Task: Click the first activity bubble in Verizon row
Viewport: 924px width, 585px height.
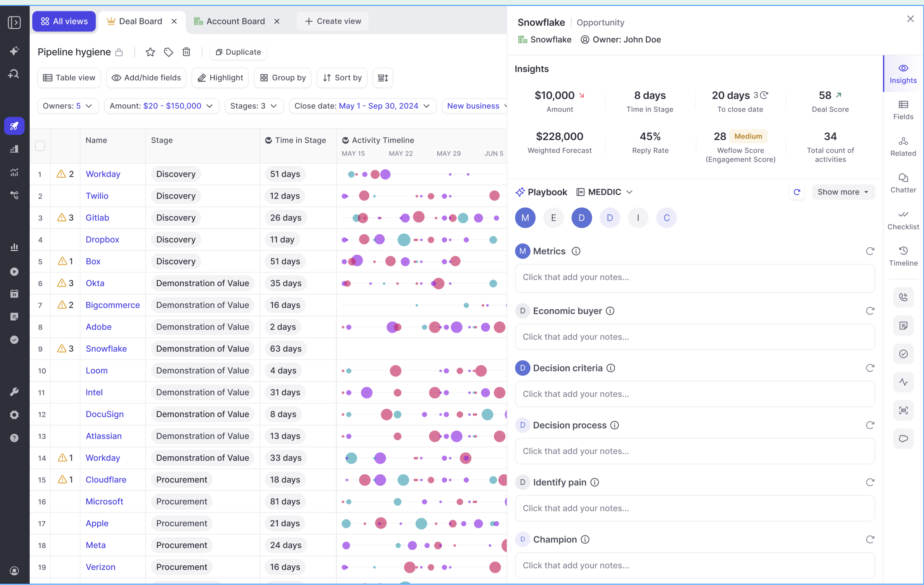Action: coord(345,567)
